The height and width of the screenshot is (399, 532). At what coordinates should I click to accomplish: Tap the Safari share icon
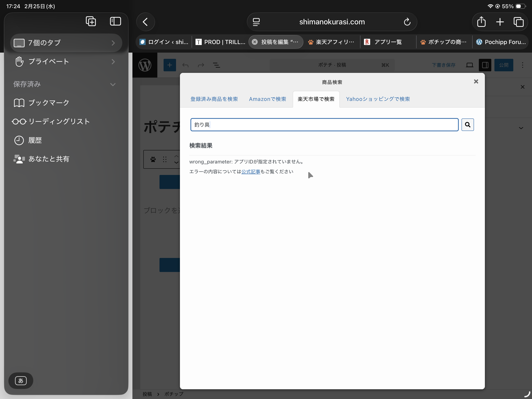click(x=481, y=22)
